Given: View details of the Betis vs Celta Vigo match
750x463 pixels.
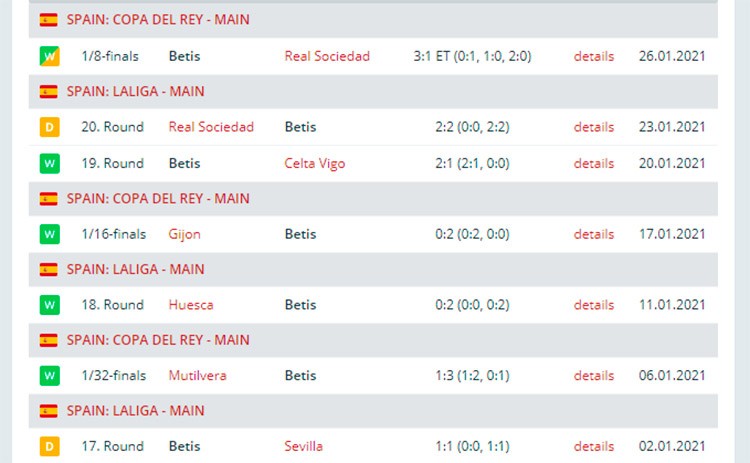Looking at the screenshot, I should (x=594, y=163).
